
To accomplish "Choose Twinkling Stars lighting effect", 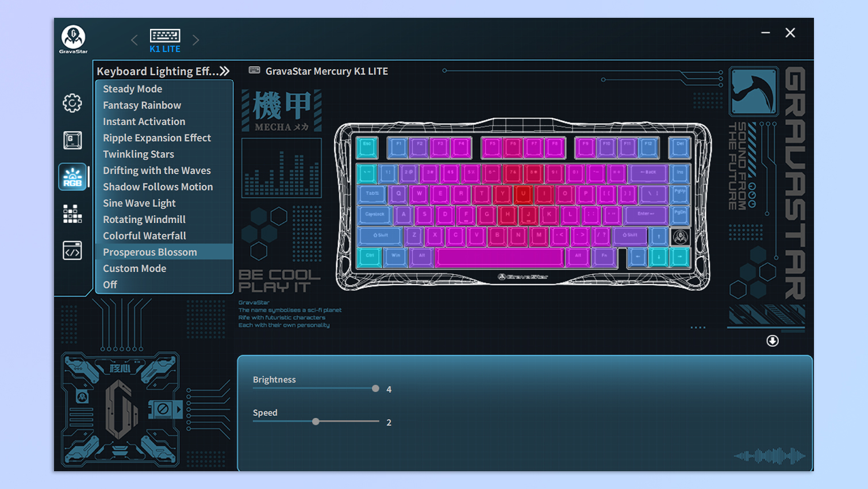I will click(x=164, y=154).
